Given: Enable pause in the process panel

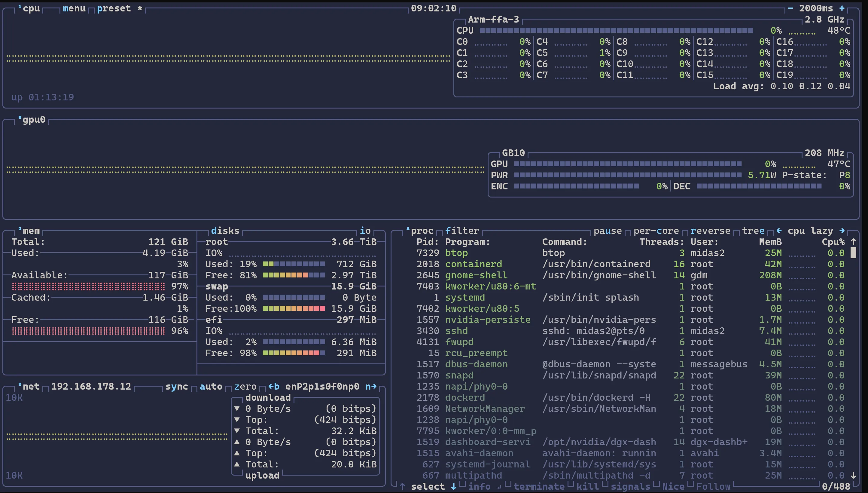Looking at the screenshot, I should [x=608, y=231].
